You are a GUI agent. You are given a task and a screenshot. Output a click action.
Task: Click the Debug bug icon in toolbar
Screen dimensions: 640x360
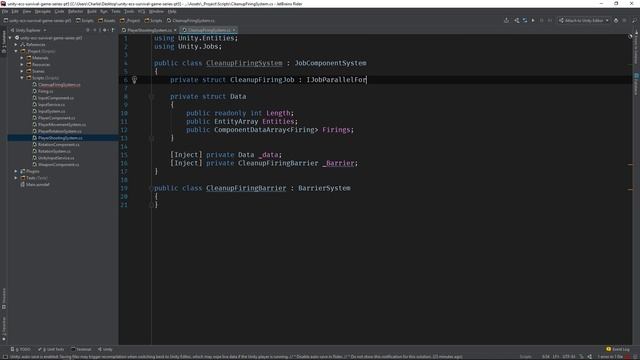(x=616, y=20)
